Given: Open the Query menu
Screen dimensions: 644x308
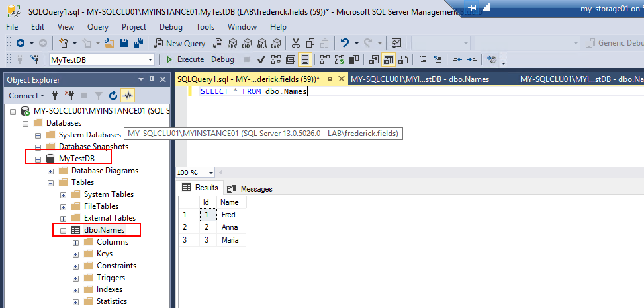Looking at the screenshot, I should [x=98, y=27].
